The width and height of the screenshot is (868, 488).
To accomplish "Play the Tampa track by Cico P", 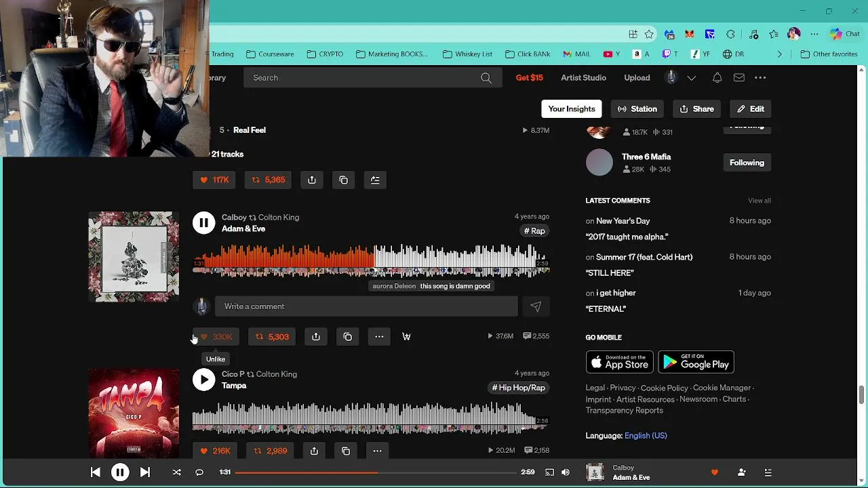I will click(x=203, y=380).
